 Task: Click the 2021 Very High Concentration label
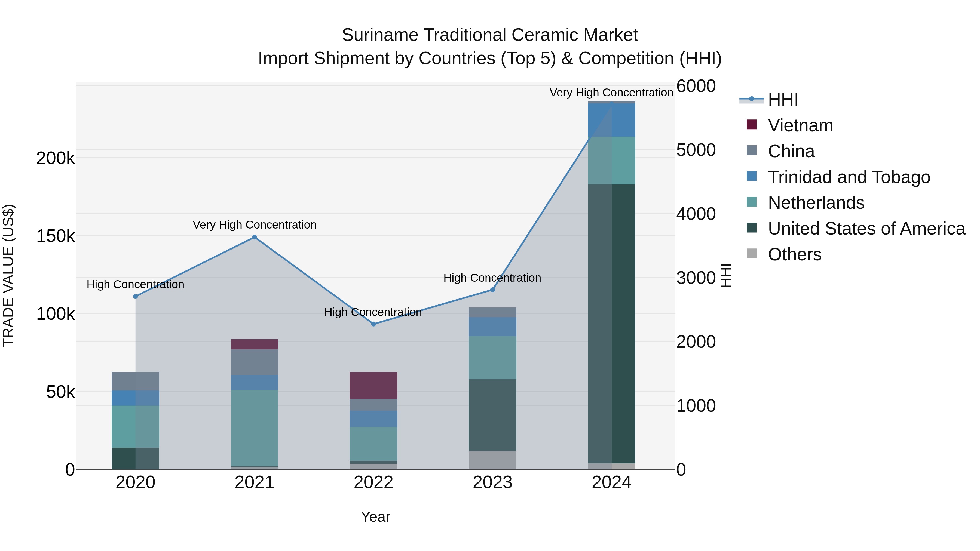tap(255, 225)
